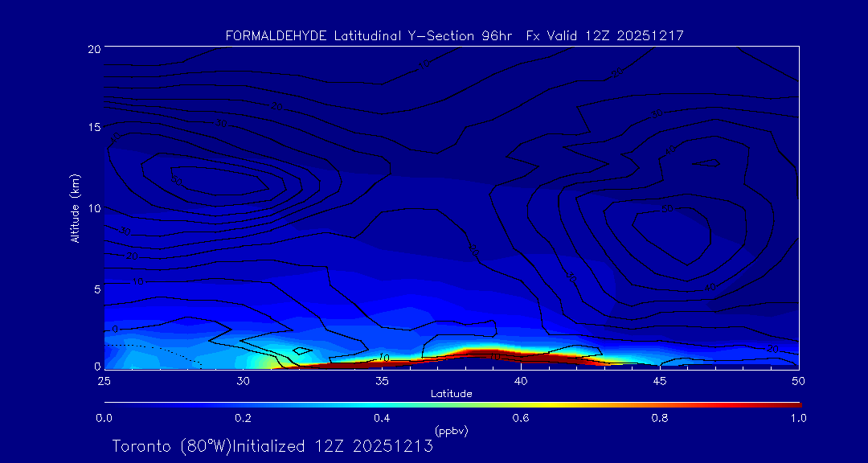Screen dimensions: 868x463
Task: Select the altitude axis tick label 20
Action: click(93, 48)
